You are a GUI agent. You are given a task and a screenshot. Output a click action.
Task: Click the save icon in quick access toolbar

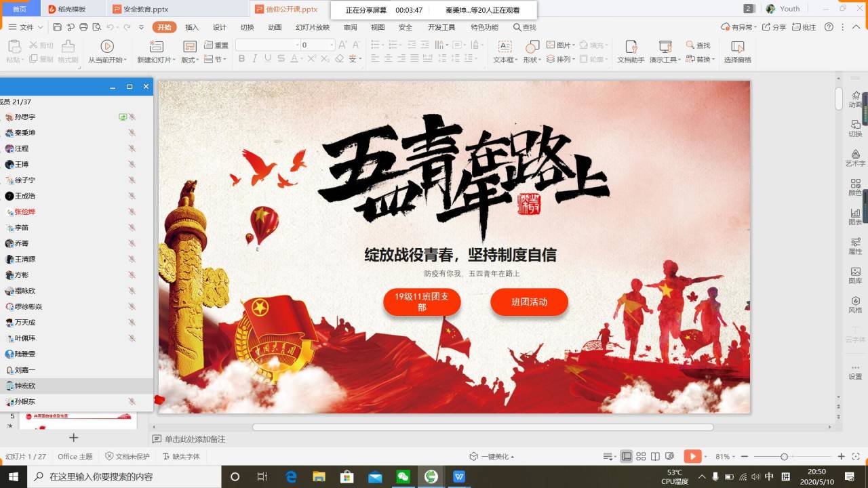pos(57,27)
